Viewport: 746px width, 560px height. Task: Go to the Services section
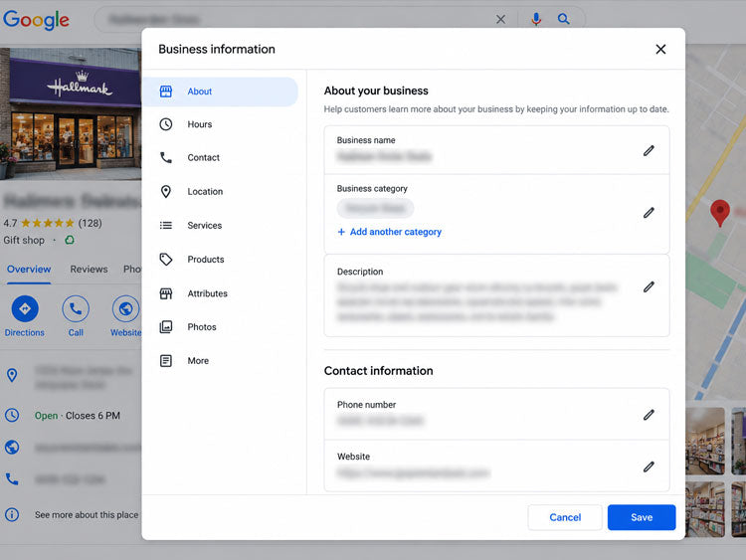pyautogui.click(x=220, y=225)
